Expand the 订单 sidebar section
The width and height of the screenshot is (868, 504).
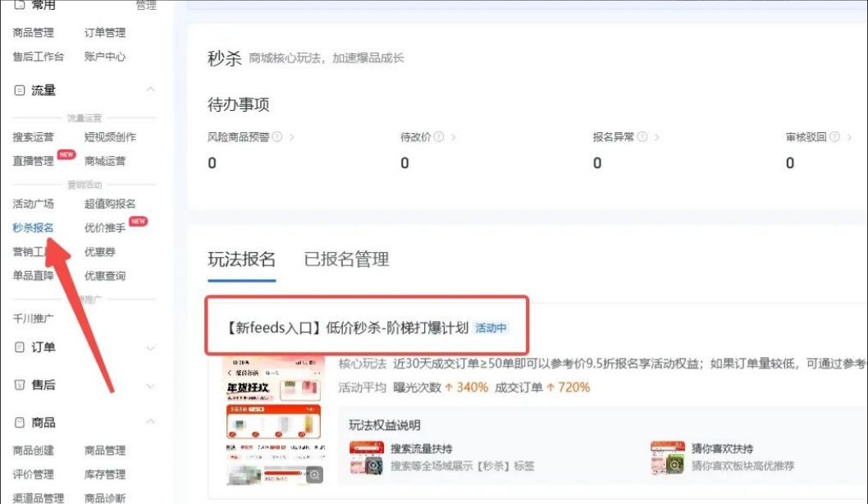150,348
